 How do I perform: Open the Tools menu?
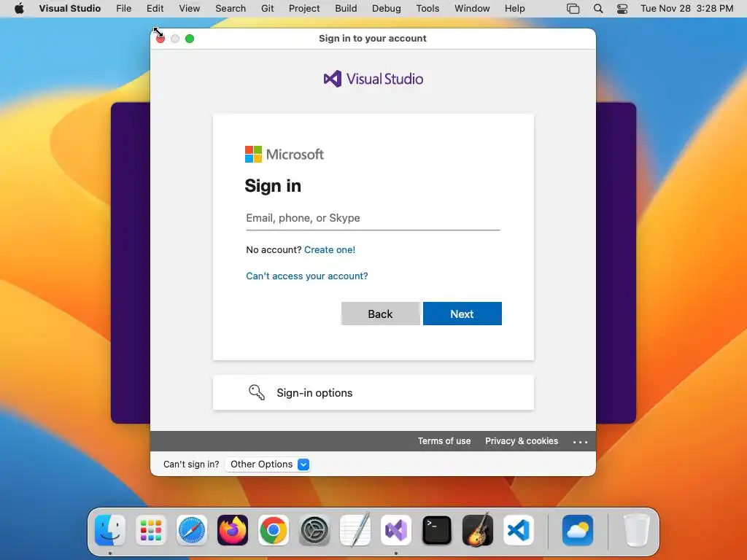(427, 8)
